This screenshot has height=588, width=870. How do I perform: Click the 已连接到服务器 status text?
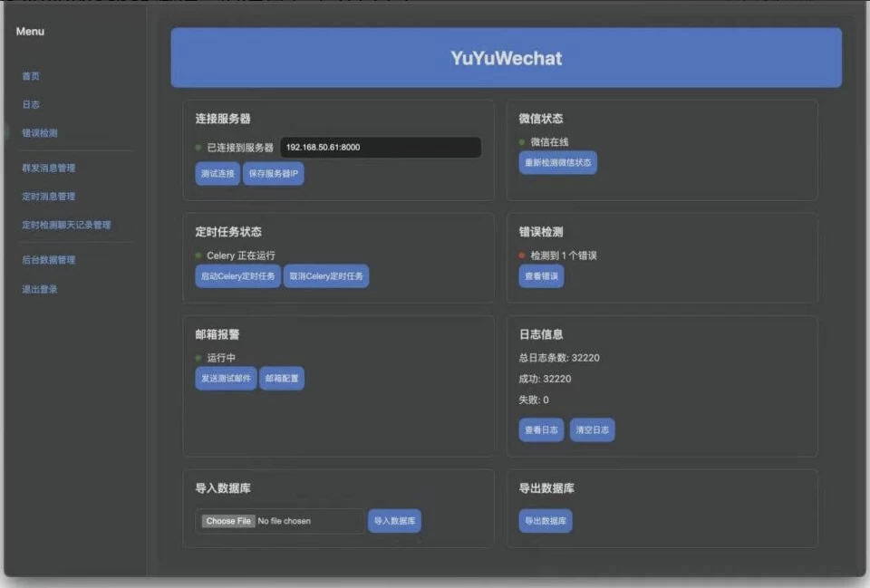point(239,148)
